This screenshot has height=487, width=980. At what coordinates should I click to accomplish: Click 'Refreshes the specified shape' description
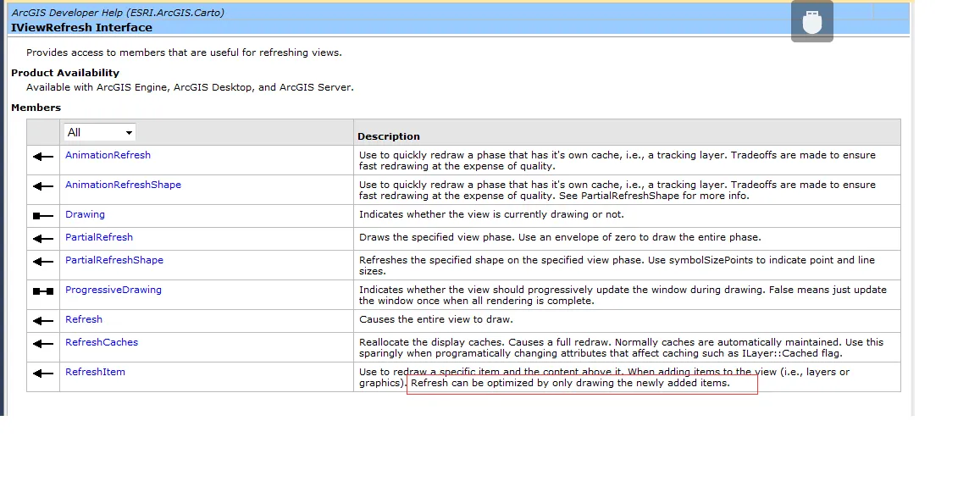(x=617, y=266)
